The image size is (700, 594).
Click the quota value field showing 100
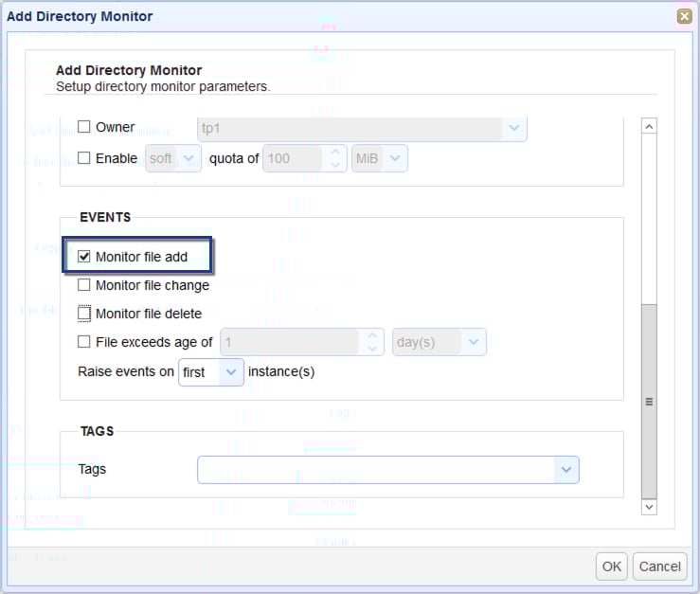pyautogui.click(x=292, y=158)
